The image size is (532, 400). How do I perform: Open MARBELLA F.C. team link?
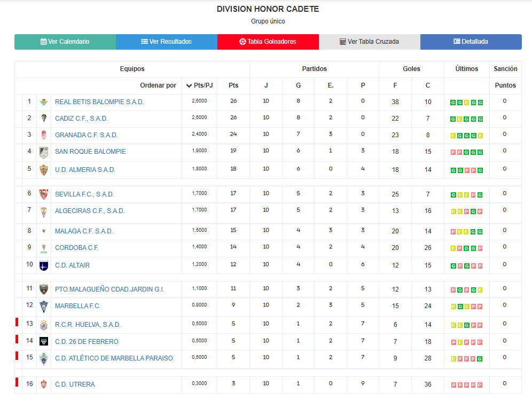[77, 306]
